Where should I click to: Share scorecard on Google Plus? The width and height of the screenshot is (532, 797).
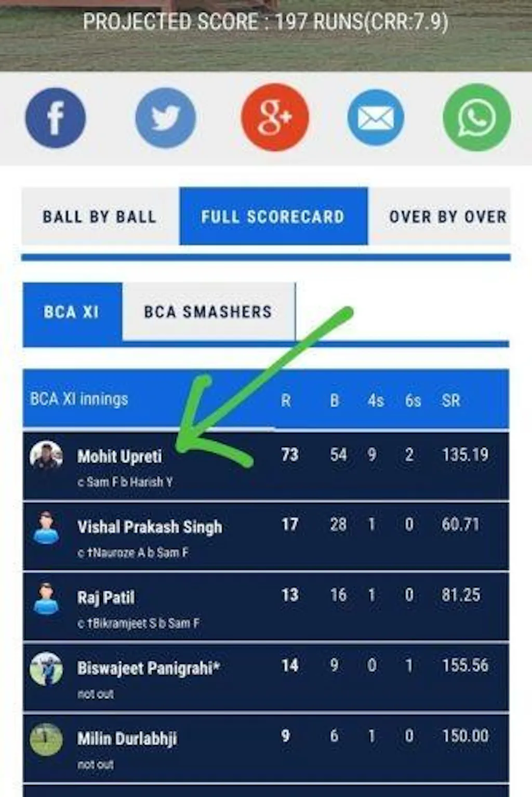click(x=275, y=117)
